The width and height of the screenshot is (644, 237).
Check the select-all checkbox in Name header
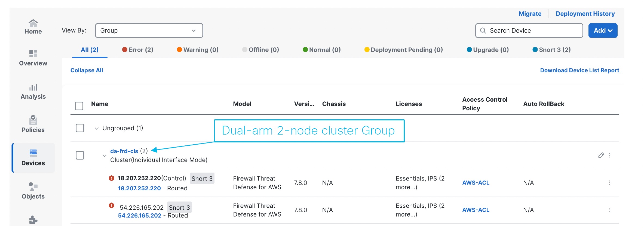tap(79, 106)
